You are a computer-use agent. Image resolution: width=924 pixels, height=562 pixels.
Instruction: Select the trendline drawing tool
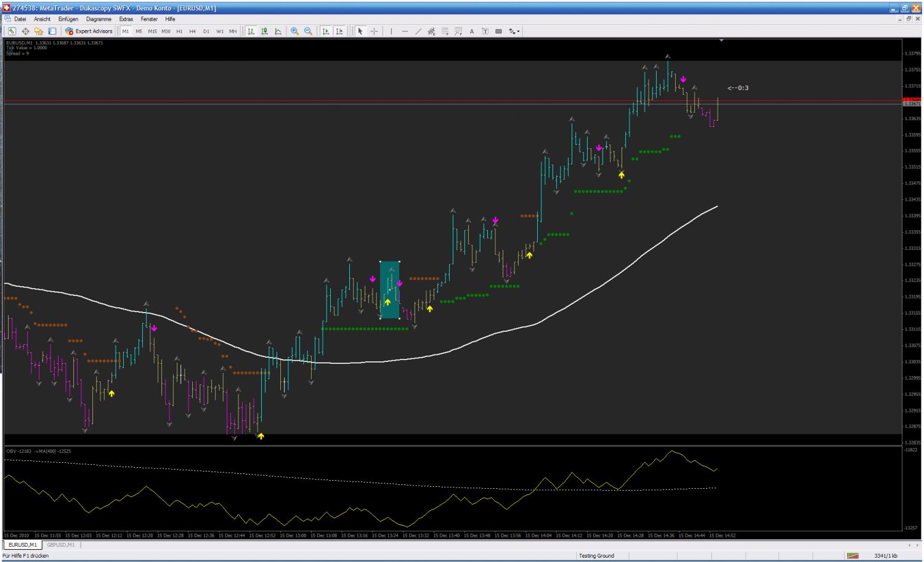(x=418, y=31)
